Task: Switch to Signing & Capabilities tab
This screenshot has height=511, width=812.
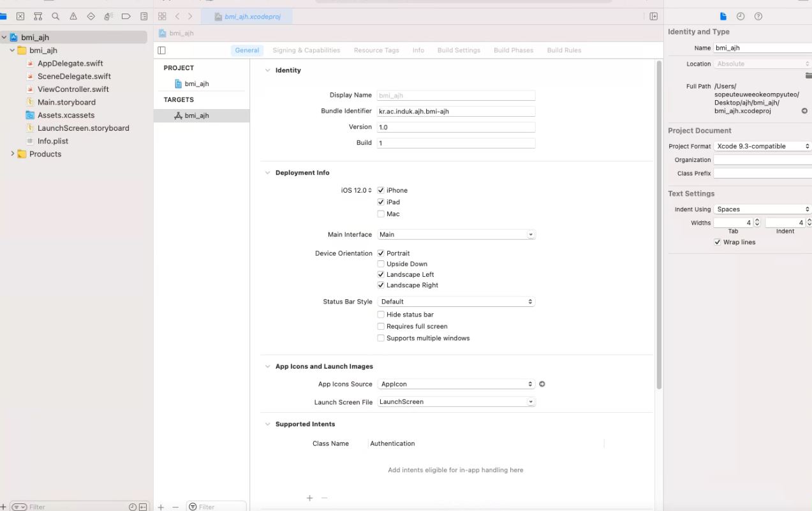Action: tap(306, 50)
